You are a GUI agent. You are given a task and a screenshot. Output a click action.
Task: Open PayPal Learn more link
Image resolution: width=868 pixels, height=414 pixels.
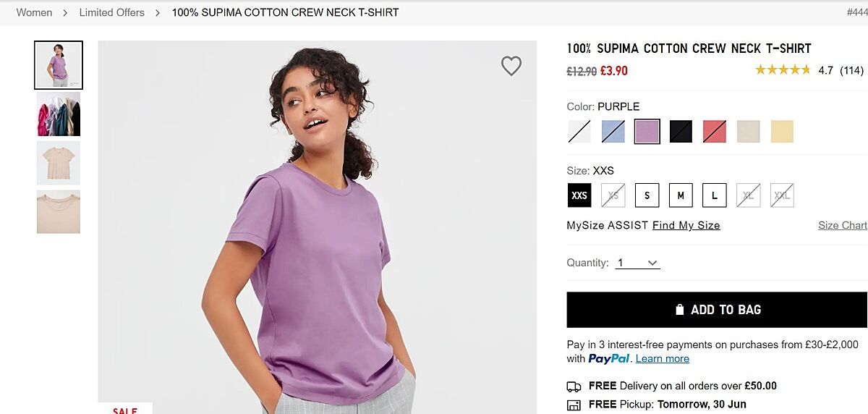coord(662,359)
